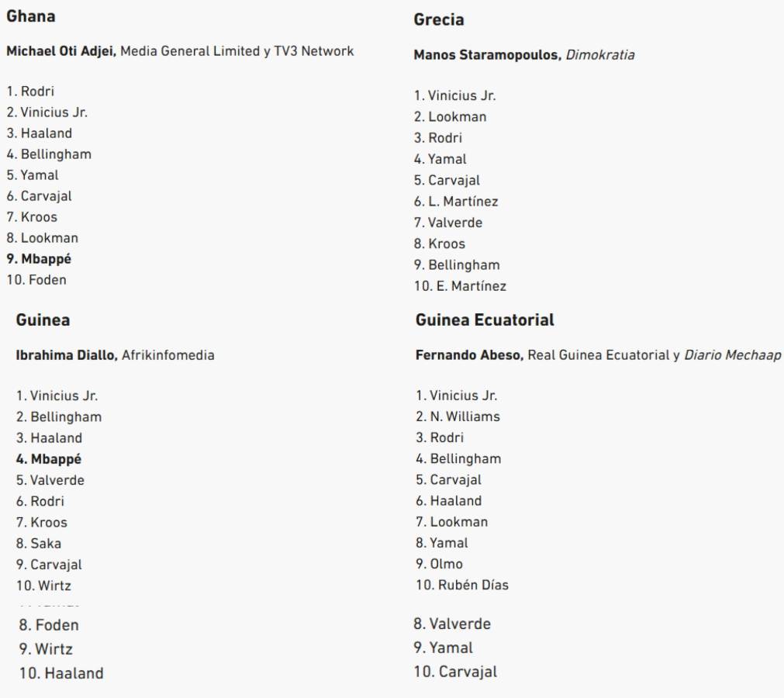This screenshot has width=784, height=698.
Task: Click the Afrikinfomedia outlet text
Action: [168, 355]
